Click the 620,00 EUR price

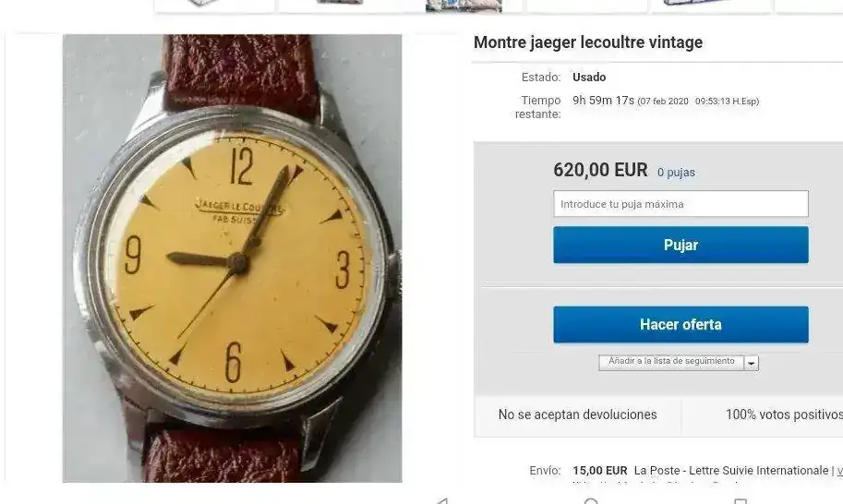600,171
